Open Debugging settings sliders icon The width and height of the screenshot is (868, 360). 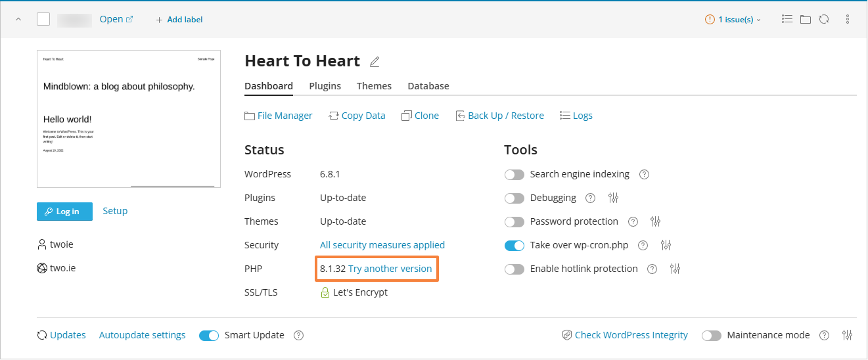(x=614, y=198)
